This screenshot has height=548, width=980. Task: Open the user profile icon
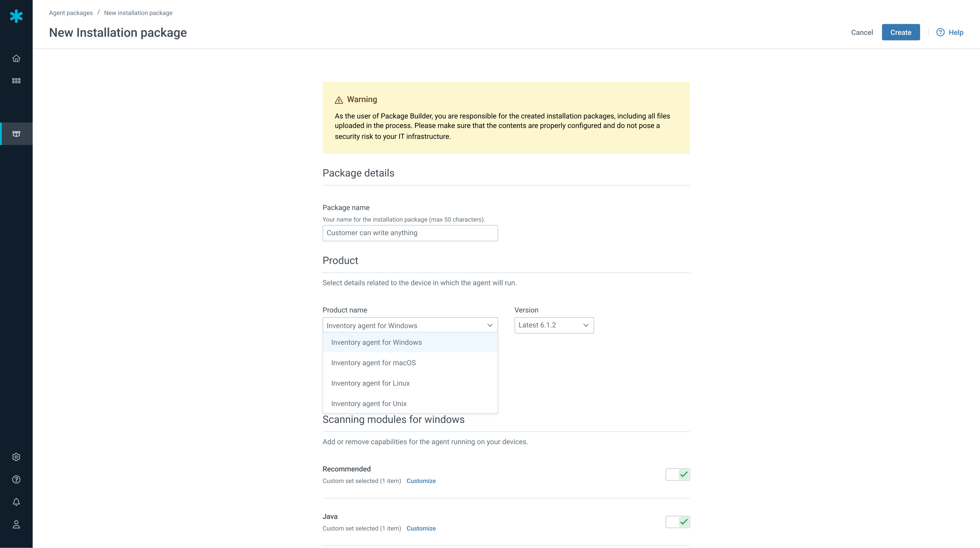pos(16,525)
